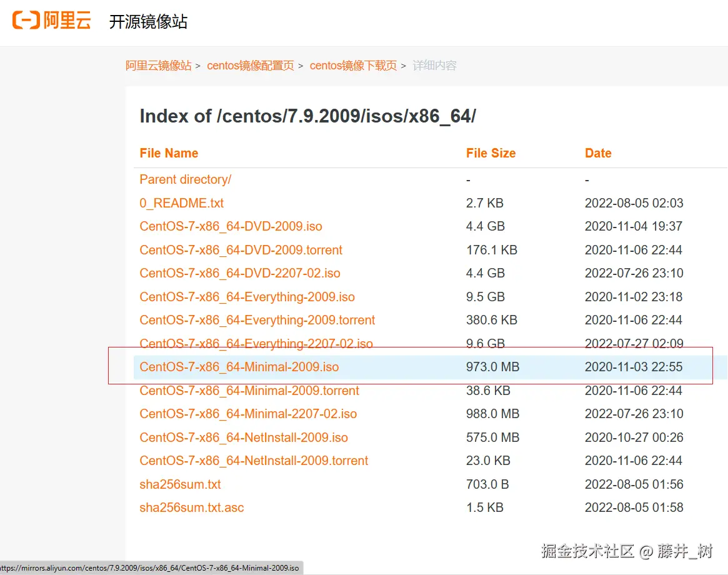Click the 9.5 GB file size cell
This screenshot has width=728, height=575.
point(485,297)
